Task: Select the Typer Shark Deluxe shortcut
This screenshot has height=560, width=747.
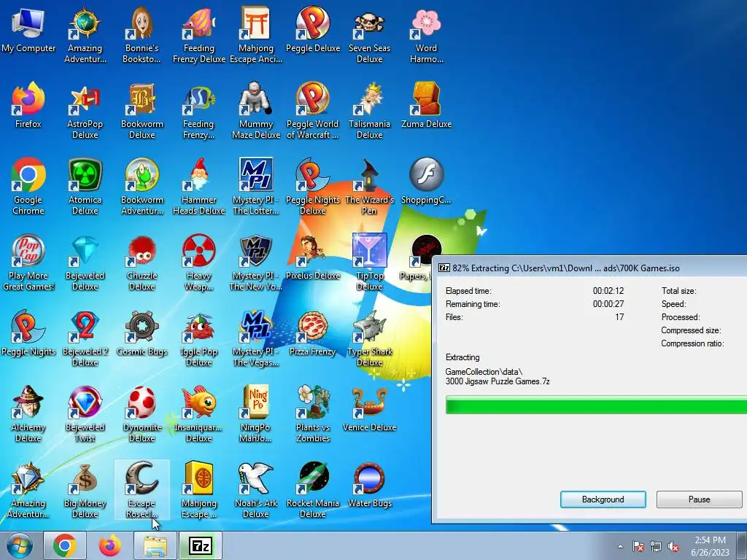Action: 369,338
